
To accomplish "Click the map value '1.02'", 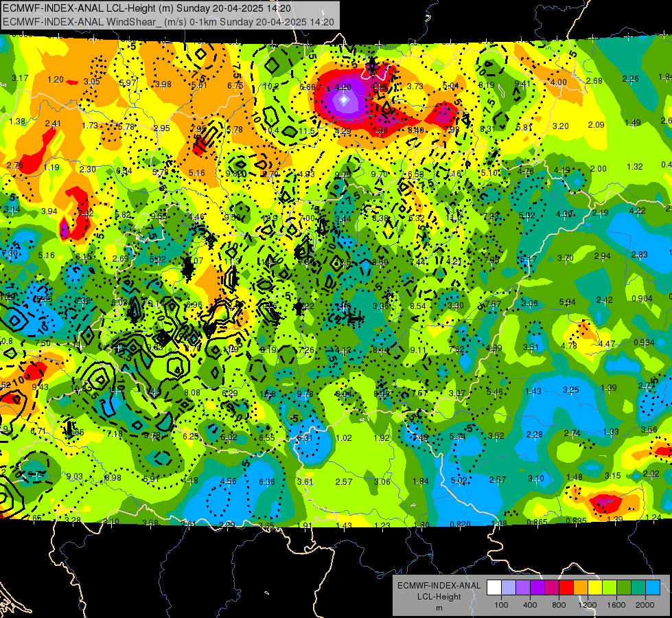I will (344, 438).
